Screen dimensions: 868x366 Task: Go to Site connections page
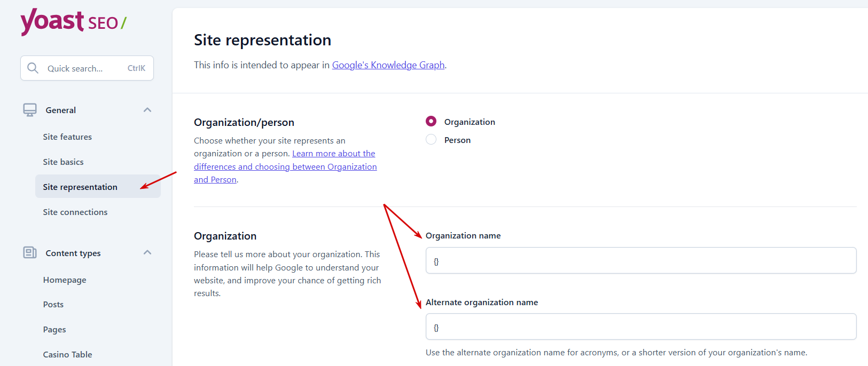(x=75, y=212)
